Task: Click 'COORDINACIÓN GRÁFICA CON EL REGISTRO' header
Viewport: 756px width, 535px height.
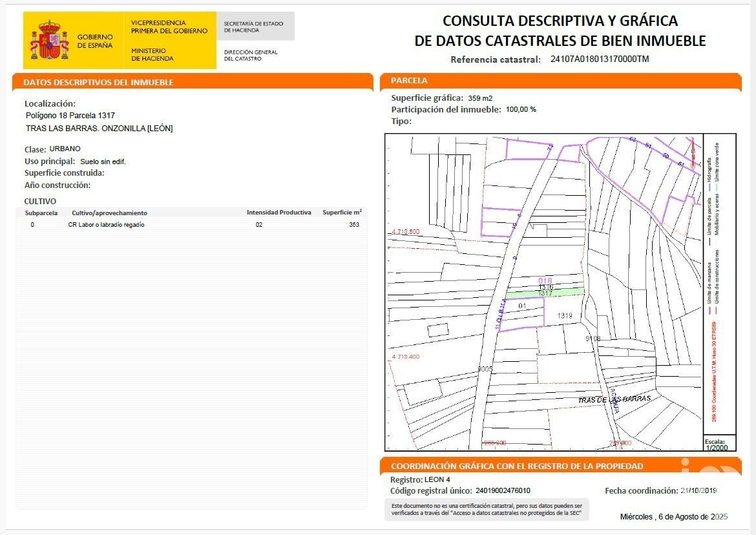Action: click(x=517, y=466)
